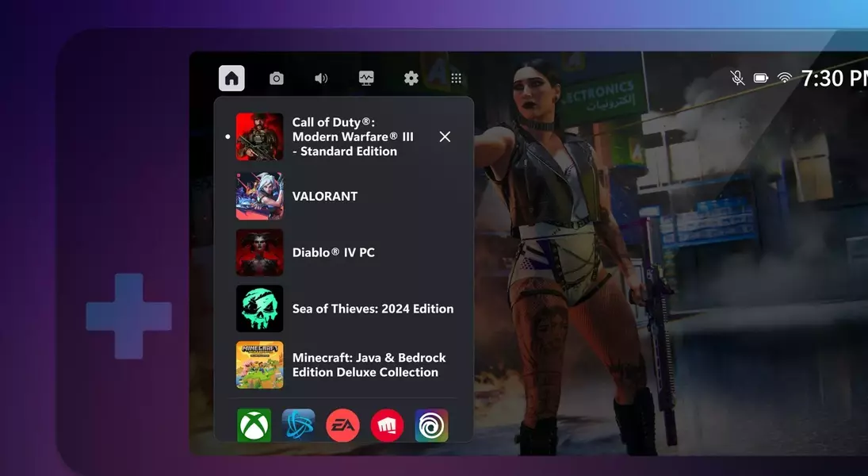Open the widgets grid menu icon
Image resolution: width=868 pixels, height=476 pixels.
tap(456, 79)
